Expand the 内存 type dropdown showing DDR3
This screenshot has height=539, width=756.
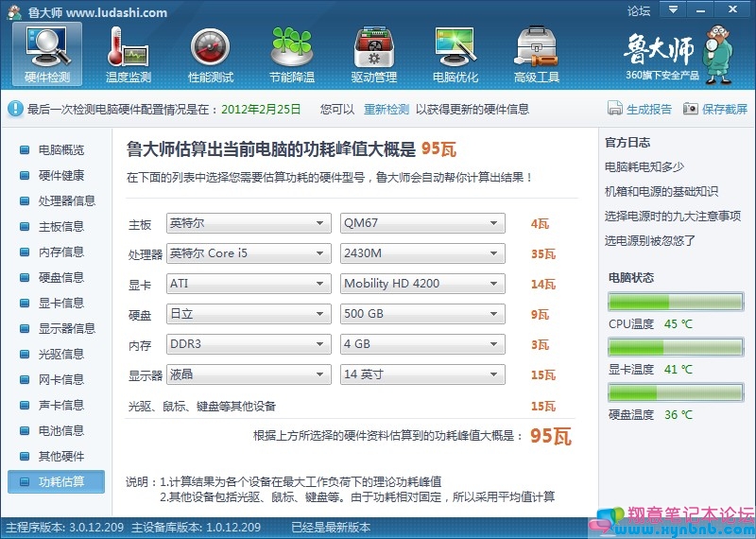click(249, 344)
